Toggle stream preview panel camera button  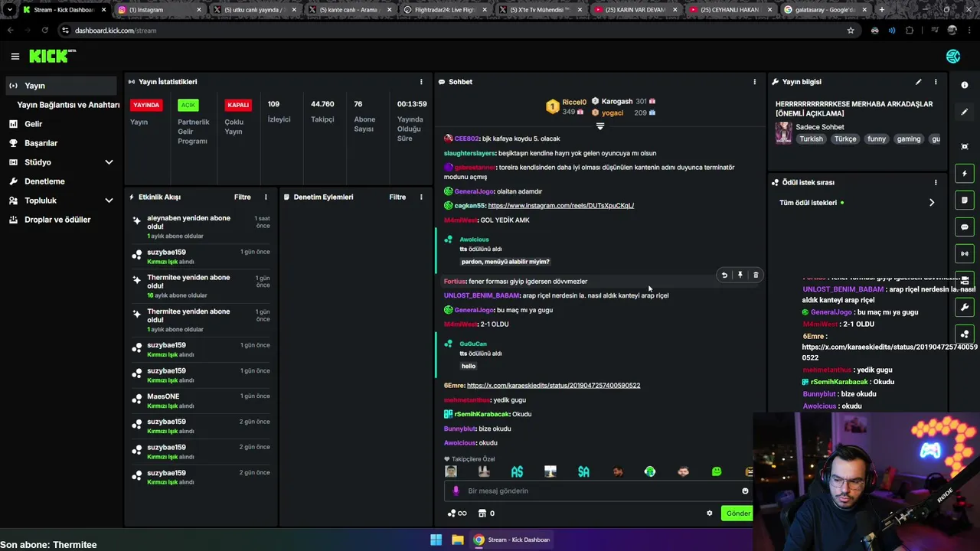(x=965, y=280)
